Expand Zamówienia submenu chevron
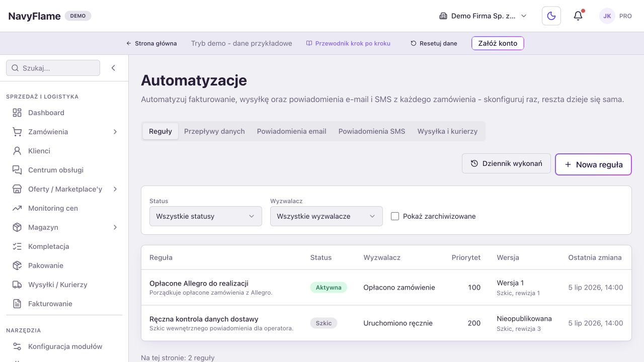Screen dimensions: 644x362 115,132
